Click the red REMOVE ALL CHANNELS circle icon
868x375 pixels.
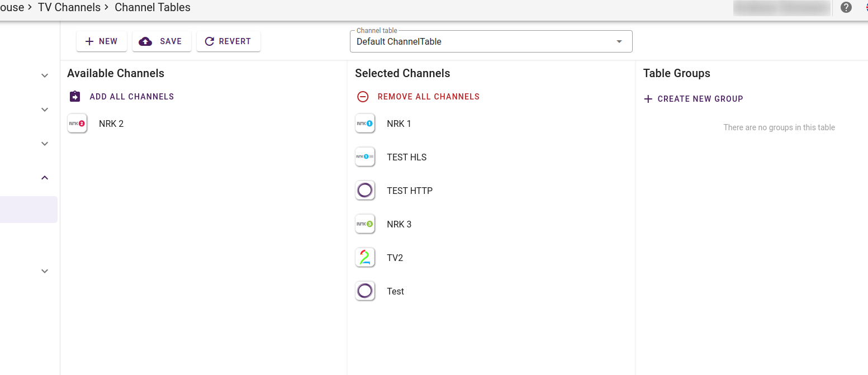click(x=363, y=96)
